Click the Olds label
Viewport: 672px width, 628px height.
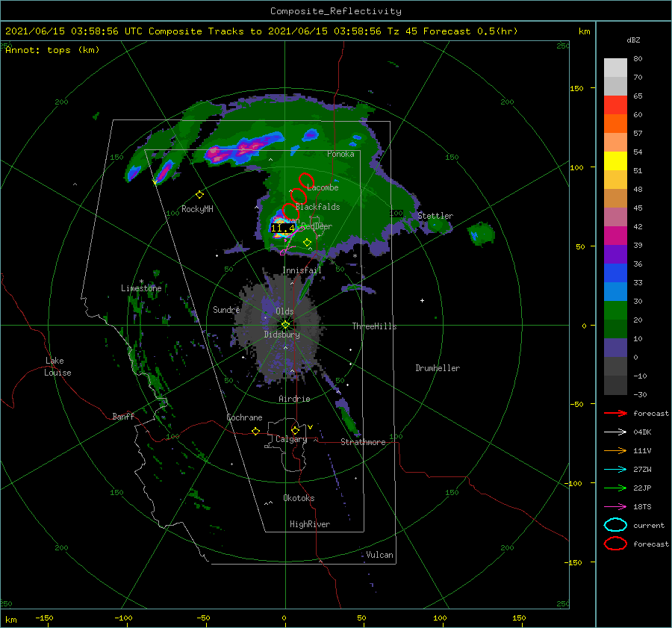[x=284, y=311]
